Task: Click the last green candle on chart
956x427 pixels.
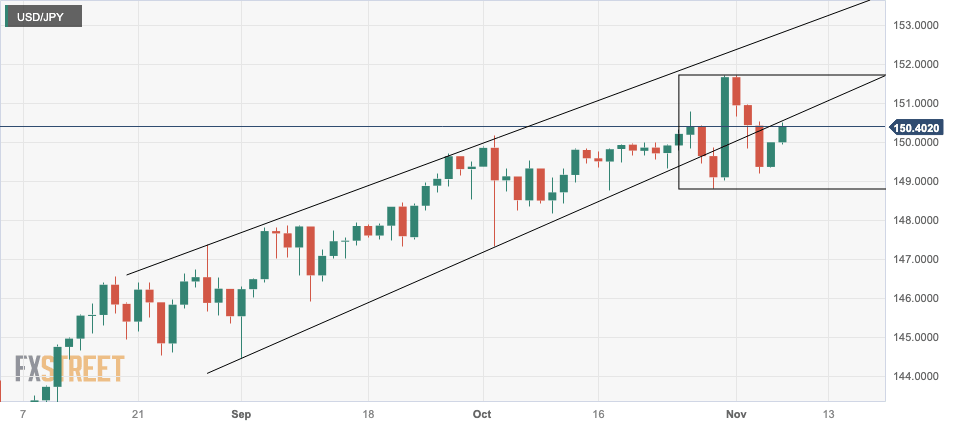Action: pyautogui.click(x=783, y=133)
